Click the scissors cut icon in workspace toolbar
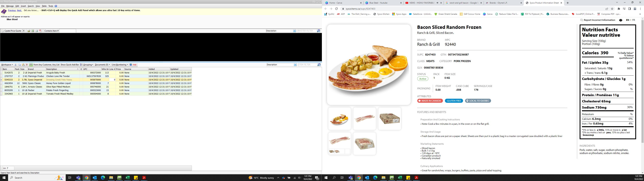Image resolution: width=644 pixels, height=181 pixels. coord(15,65)
